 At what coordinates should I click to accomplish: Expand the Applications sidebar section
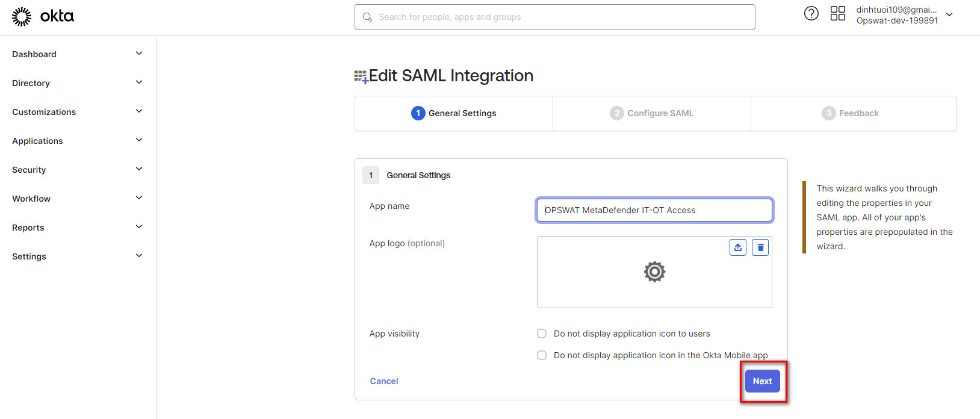[x=139, y=140]
